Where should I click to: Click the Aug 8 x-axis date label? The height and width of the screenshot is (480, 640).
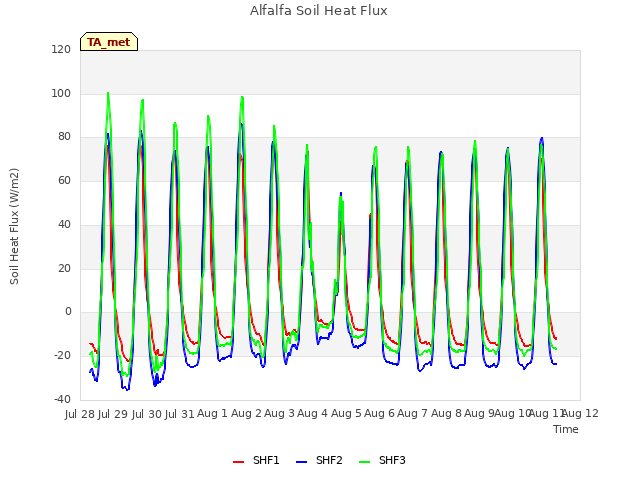click(x=446, y=413)
